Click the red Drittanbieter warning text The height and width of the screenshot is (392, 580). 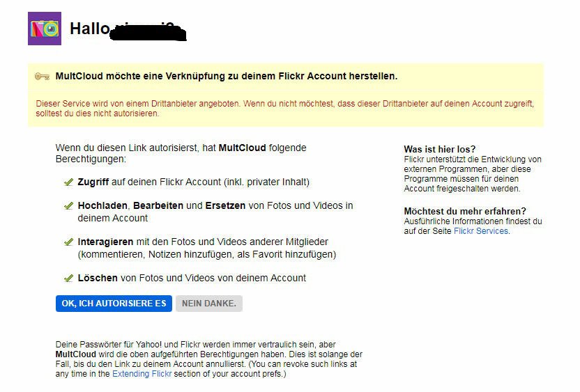pos(285,109)
